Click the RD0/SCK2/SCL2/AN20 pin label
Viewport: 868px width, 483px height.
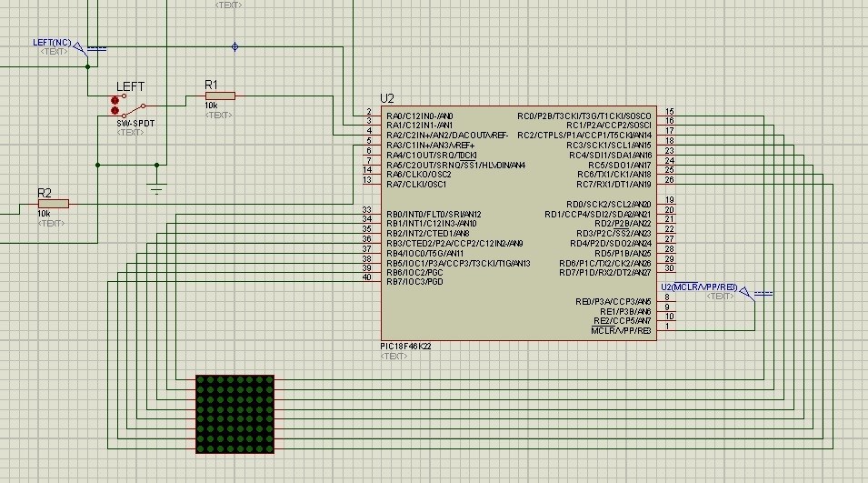pos(609,204)
